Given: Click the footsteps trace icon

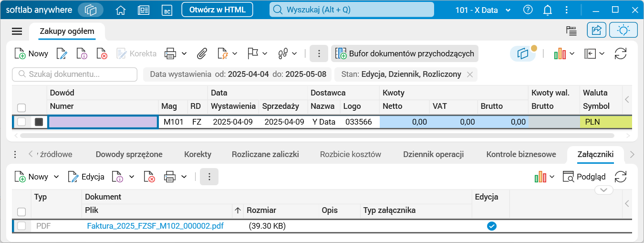Looking at the screenshot, I should tap(283, 53).
